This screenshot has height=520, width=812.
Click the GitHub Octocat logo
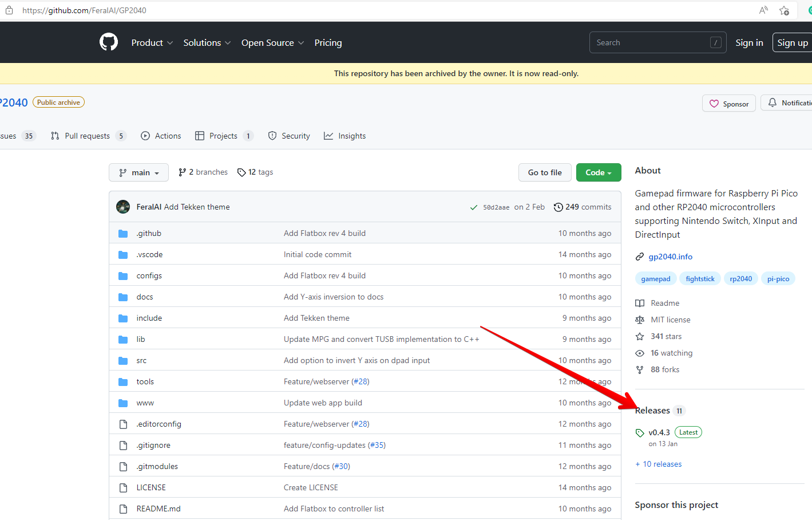pyautogui.click(x=109, y=42)
